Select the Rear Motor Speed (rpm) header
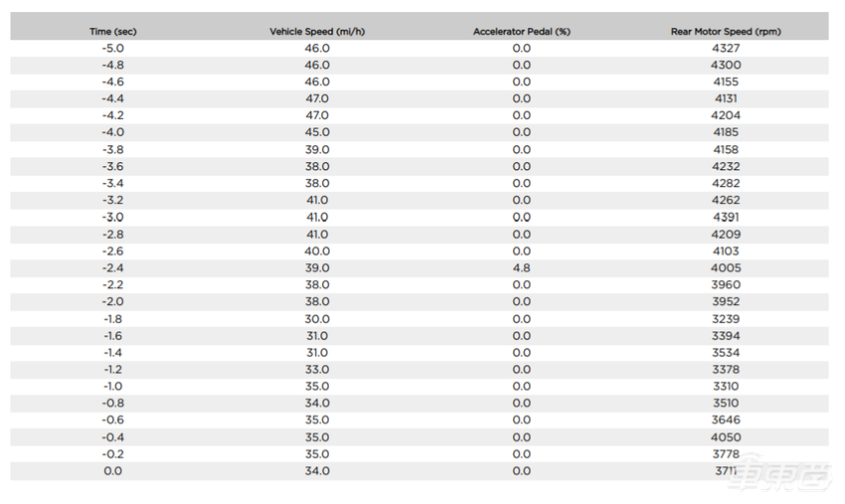 (x=726, y=32)
